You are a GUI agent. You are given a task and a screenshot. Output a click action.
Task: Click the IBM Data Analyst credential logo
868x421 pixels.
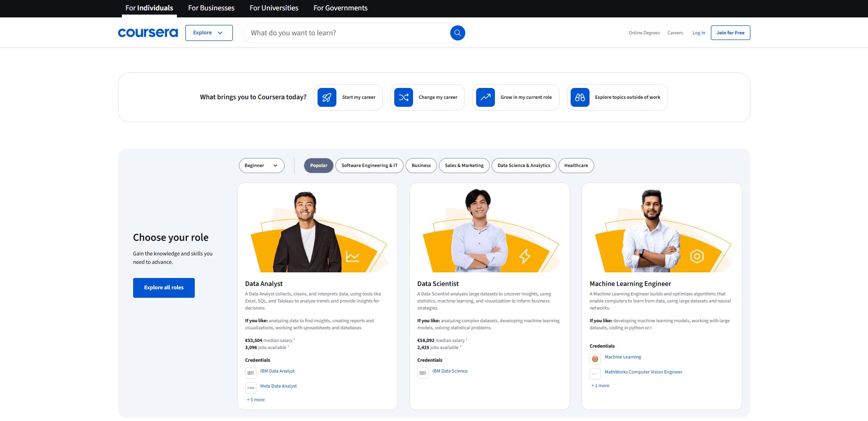(x=251, y=373)
